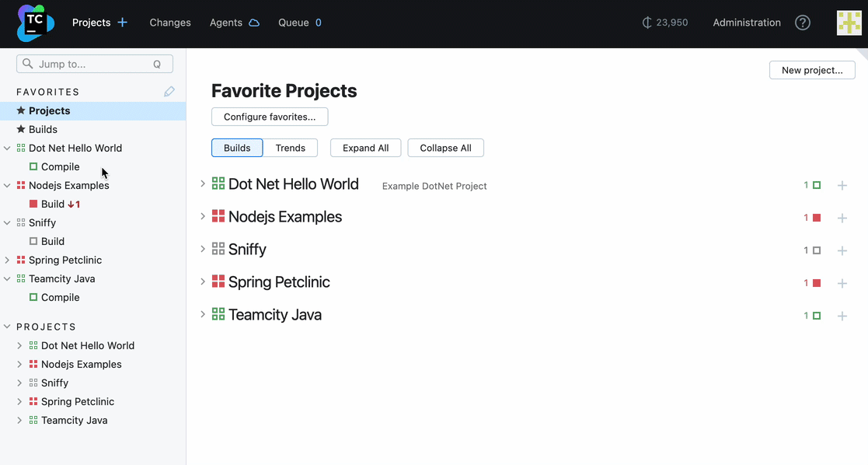Click the Collapse All button
868x465 pixels.
(445, 148)
